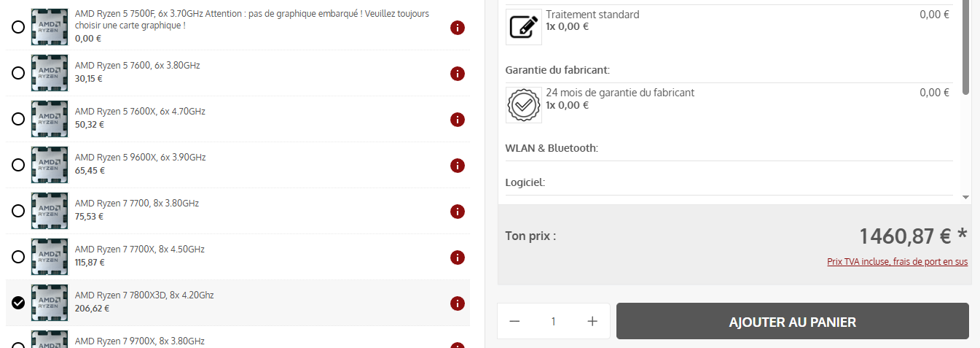Click the manufacturer warranty badge icon
Image resolution: width=980 pixels, height=348 pixels.
click(x=524, y=105)
